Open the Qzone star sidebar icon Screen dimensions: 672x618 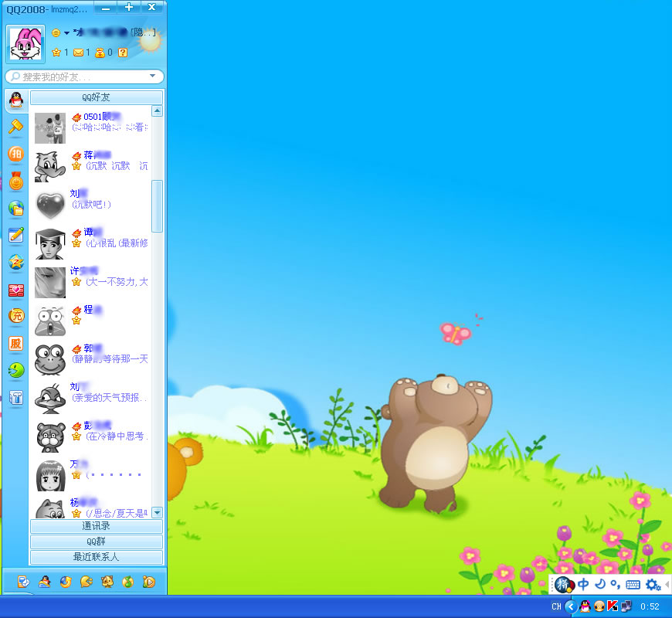(x=16, y=263)
